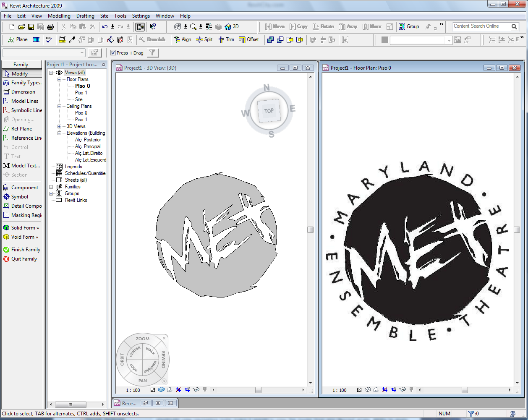The image size is (528, 420).
Task: Disable the Press + Drag checkbox
Action: click(112, 52)
